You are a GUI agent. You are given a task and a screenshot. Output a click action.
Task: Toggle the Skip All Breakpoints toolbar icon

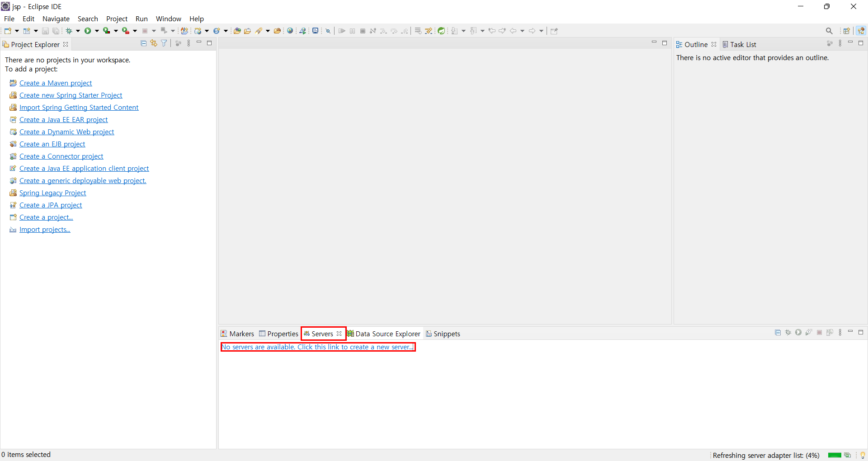tap(328, 31)
